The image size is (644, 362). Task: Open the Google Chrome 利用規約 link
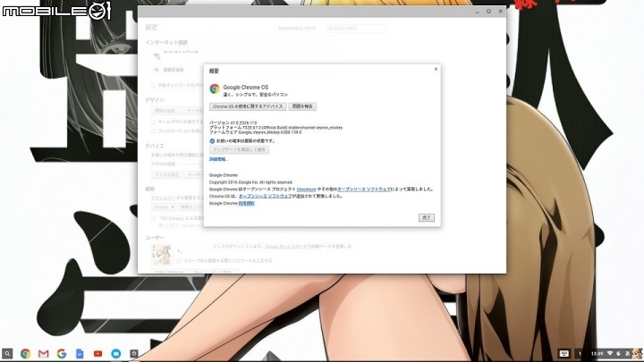(x=247, y=203)
